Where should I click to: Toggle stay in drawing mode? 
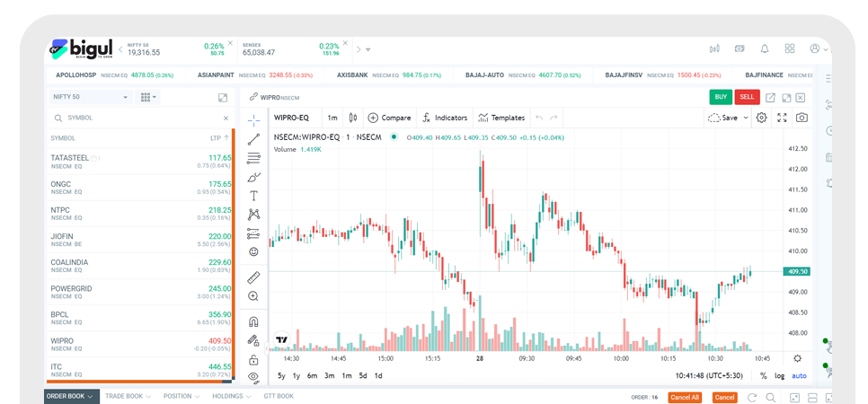pyautogui.click(x=253, y=340)
